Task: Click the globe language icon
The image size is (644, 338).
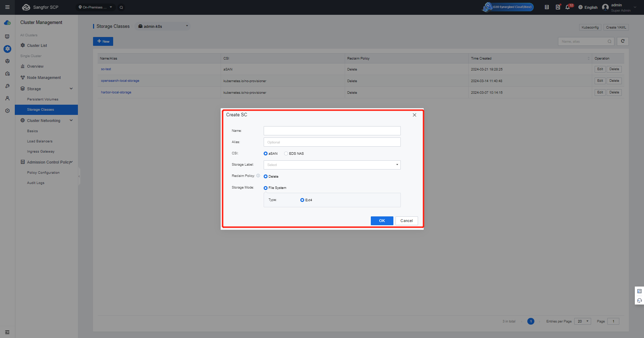Action: 581,7
